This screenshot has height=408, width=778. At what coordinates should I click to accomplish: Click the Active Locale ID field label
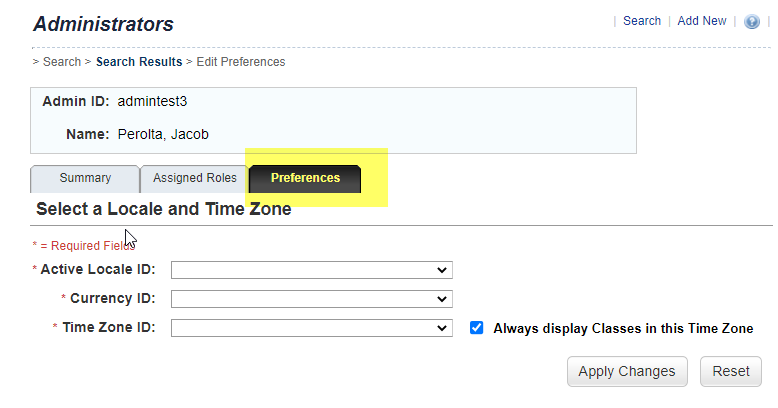pyautogui.click(x=98, y=269)
